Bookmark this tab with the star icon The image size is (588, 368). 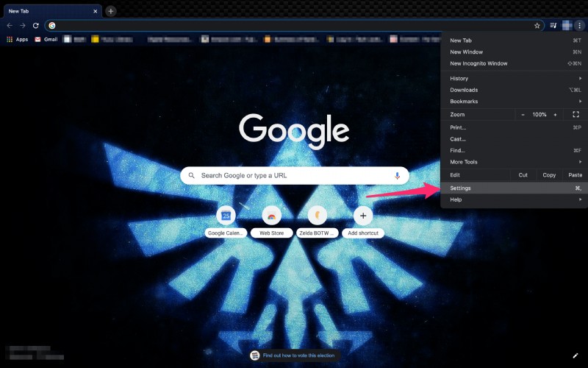[x=537, y=26]
